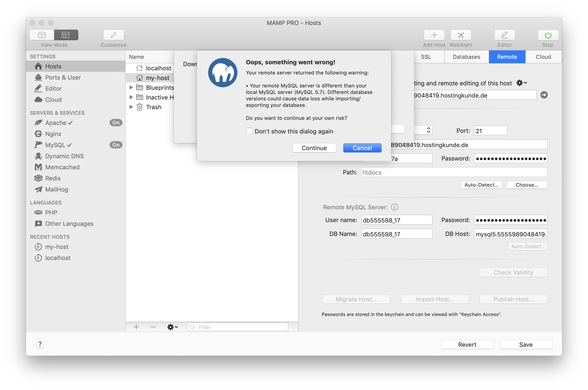Open the help question mark icon
This screenshot has width=588, height=390.
coord(40,344)
